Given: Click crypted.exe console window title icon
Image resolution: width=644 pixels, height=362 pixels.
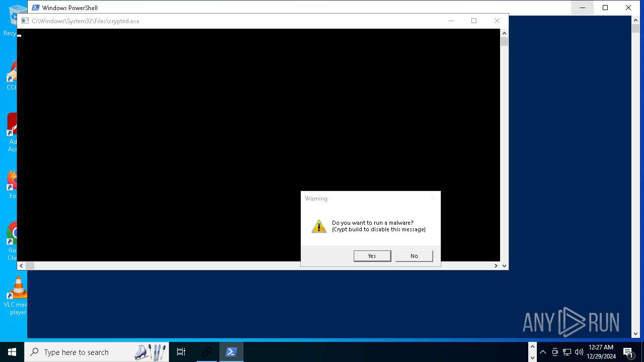Looking at the screenshot, I should pyautogui.click(x=25, y=21).
